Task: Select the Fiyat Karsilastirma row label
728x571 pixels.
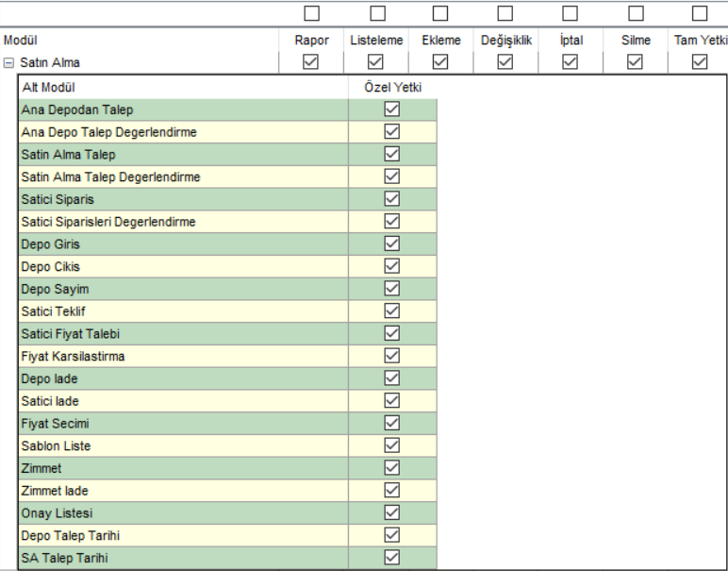Action: pyautogui.click(x=73, y=357)
